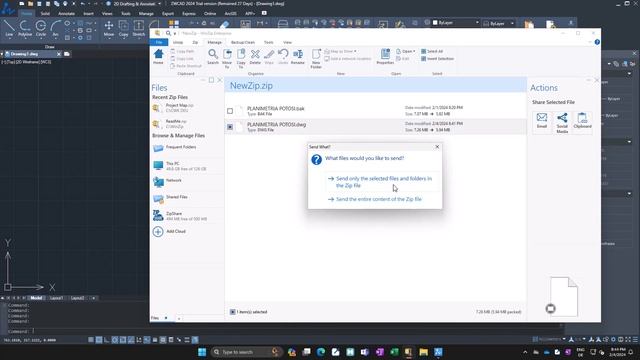Switch to the Unzip tab in WinZip
The image size is (640, 360).
(x=178, y=42)
